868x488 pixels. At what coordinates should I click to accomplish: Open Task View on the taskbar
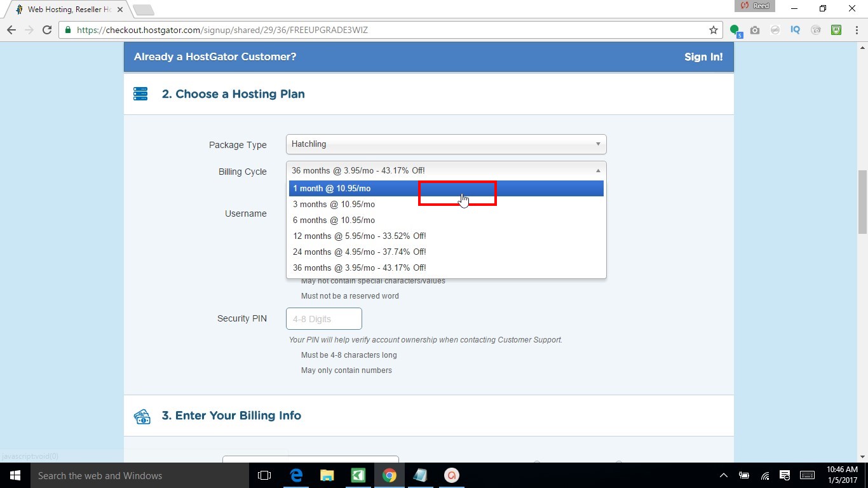coord(264,475)
